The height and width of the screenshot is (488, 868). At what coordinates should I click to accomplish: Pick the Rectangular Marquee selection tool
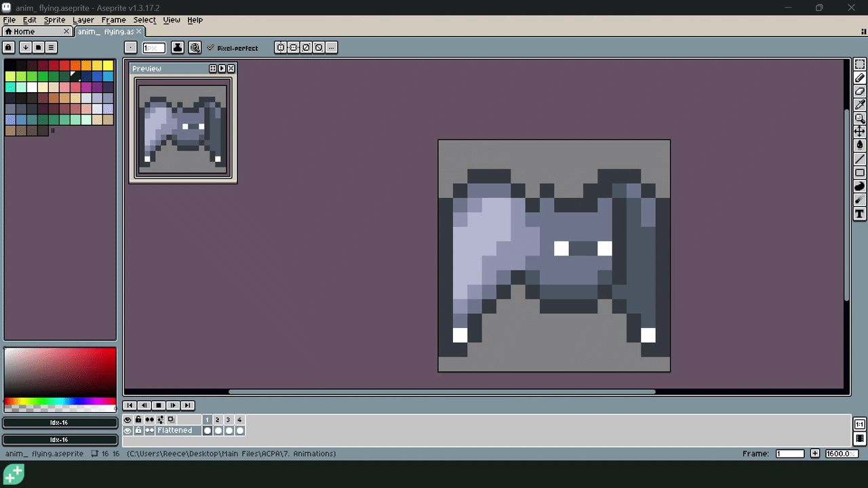(860, 64)
